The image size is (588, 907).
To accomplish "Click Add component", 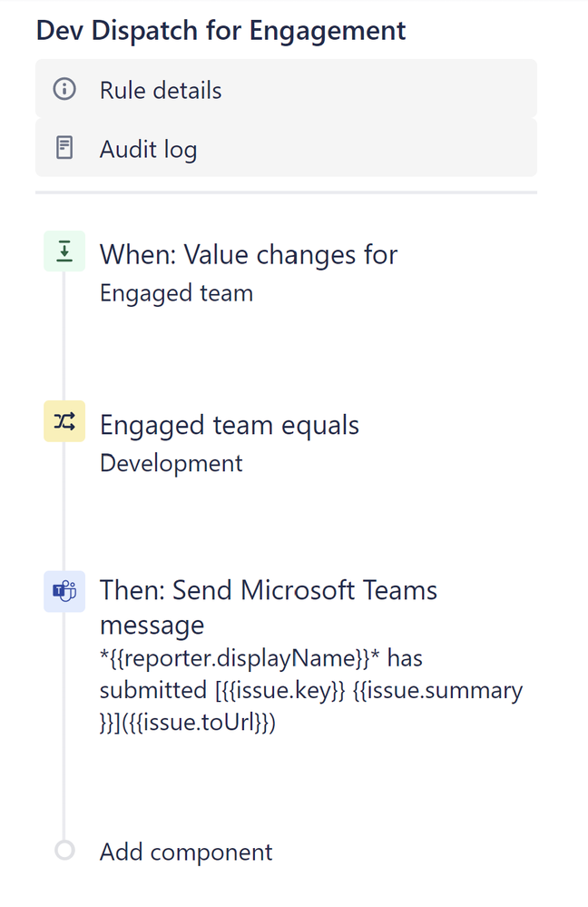I will (x=185, y=852).
